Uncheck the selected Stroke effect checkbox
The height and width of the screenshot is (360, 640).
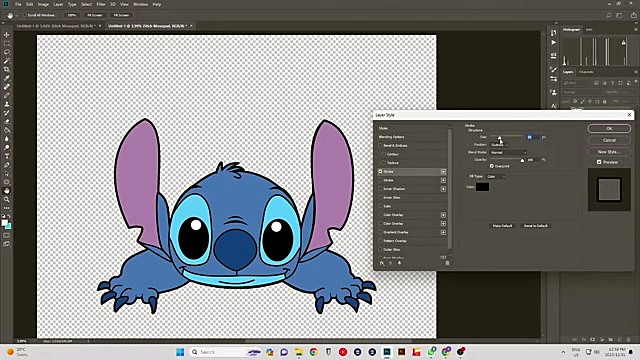380,171
